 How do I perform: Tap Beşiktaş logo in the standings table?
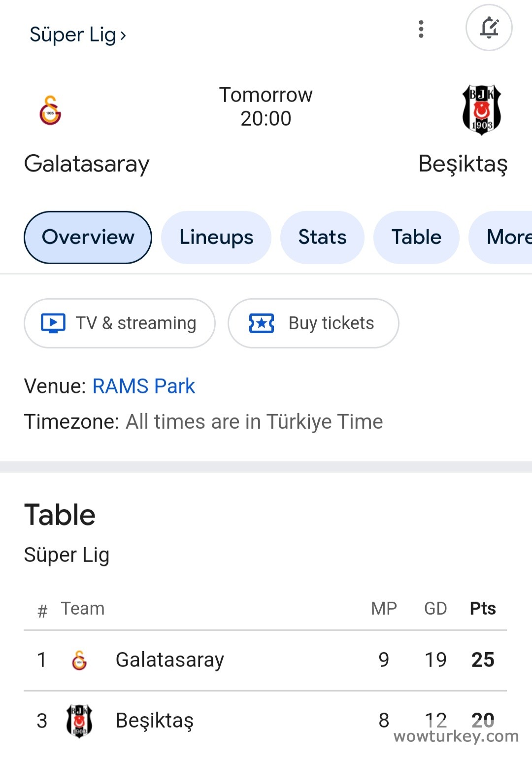point(79,721)
